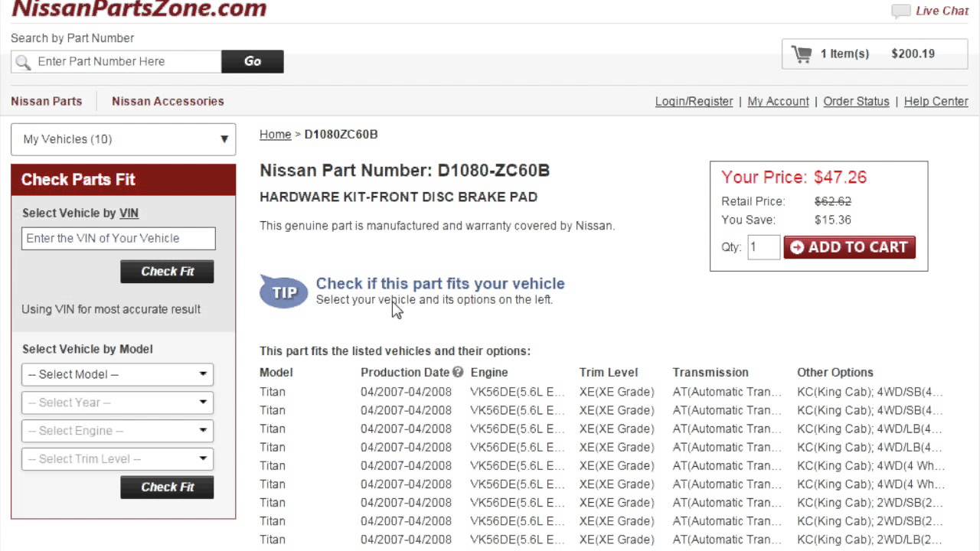
Task: Click the Trim Level column header
Action: point(609,373)
